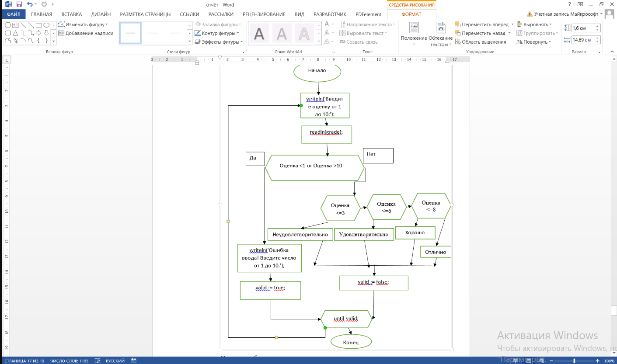The height and width of the screenshot is (364, 617).
Task: Select the triangle shape in shapes gallery
Action: (15, 33)
